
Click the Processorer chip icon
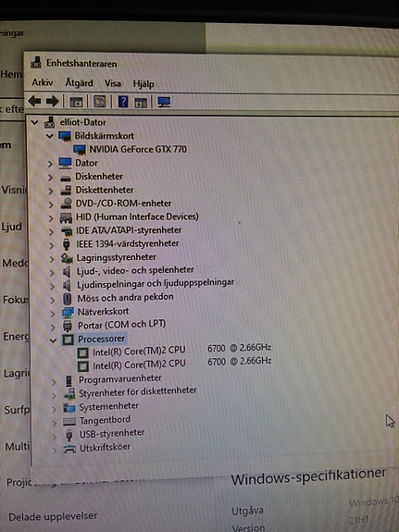pos(68,340)
